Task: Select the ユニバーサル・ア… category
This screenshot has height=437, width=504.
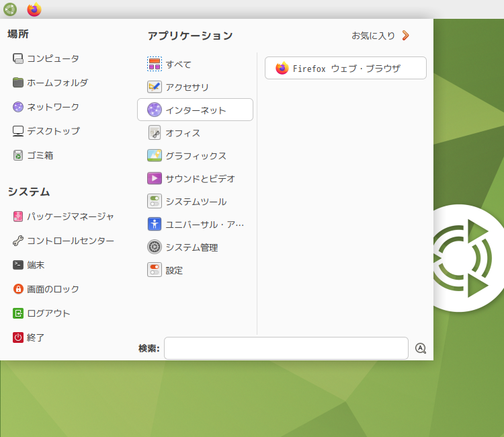Action: [195, 224]
